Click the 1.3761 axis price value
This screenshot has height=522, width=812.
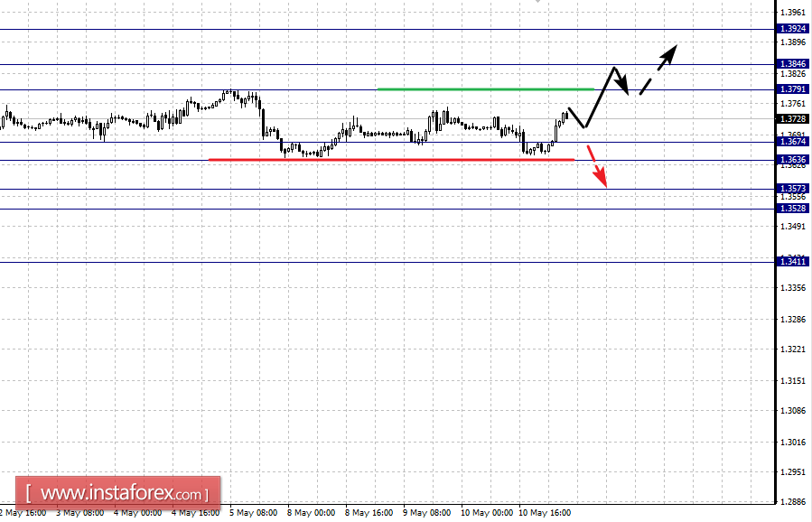(x=793, y=104)
